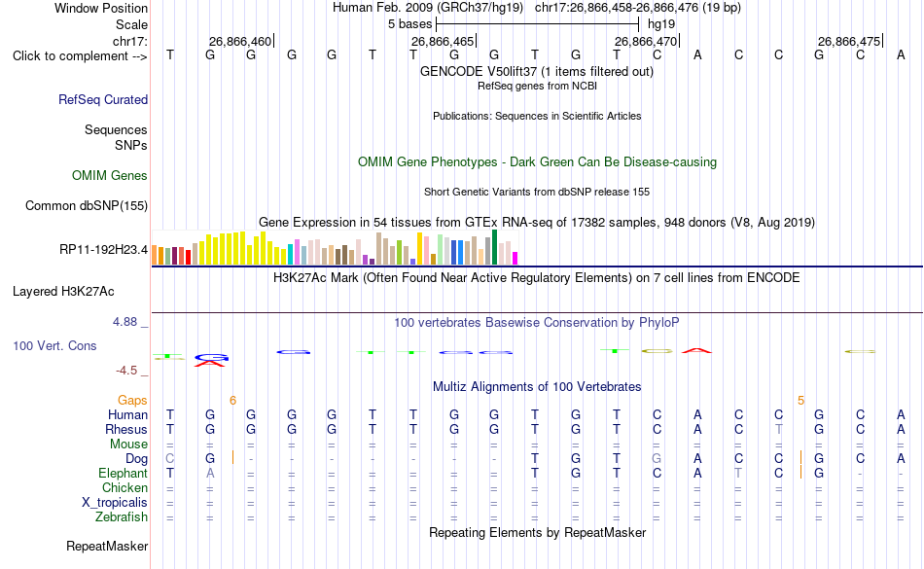Click the H3K27Ac Mark ENCODE track title

coord(536,277)
